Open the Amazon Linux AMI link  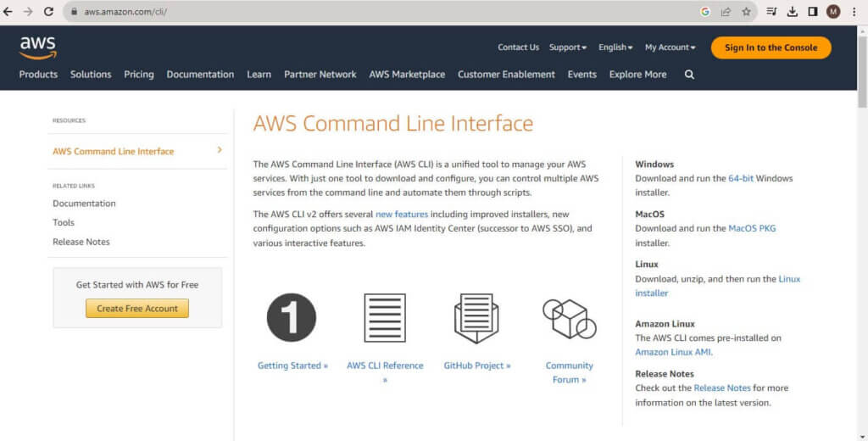673,352
